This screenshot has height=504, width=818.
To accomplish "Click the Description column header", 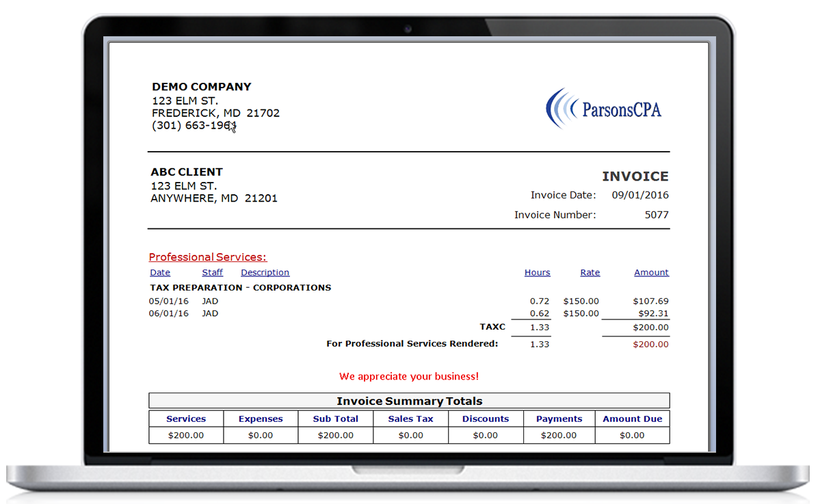I will [x=265, y=272].
